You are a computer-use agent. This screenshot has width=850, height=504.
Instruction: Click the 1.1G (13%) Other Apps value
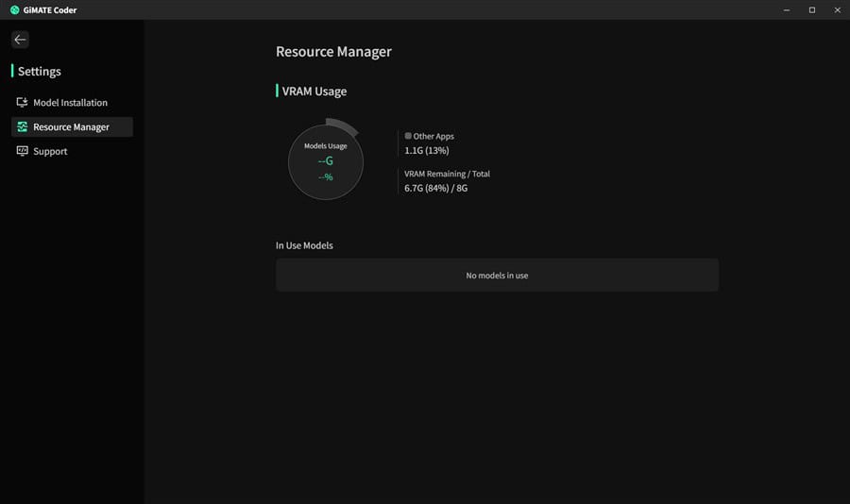pyautogui.click(x=426, y=150)
